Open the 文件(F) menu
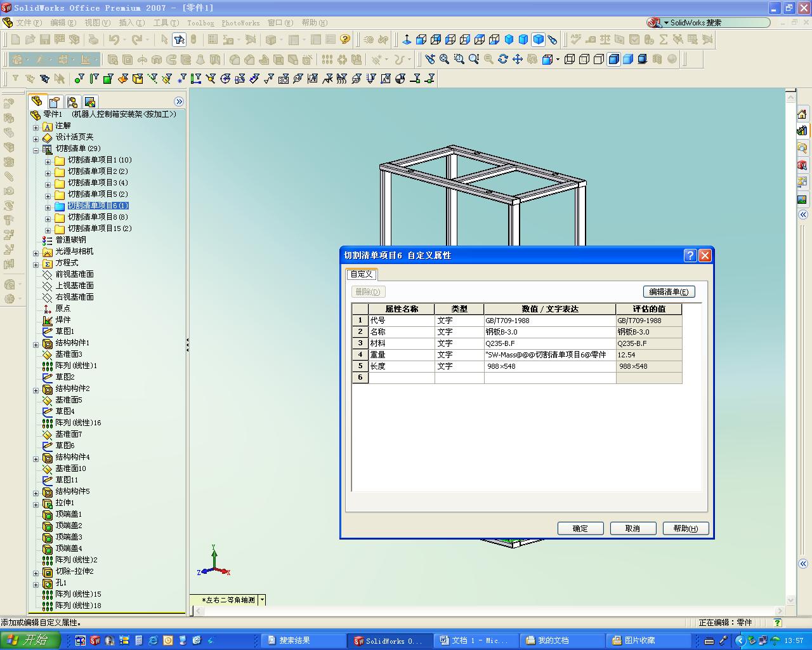This screenshot has width=812, height=650. click(x=29, y=23)
